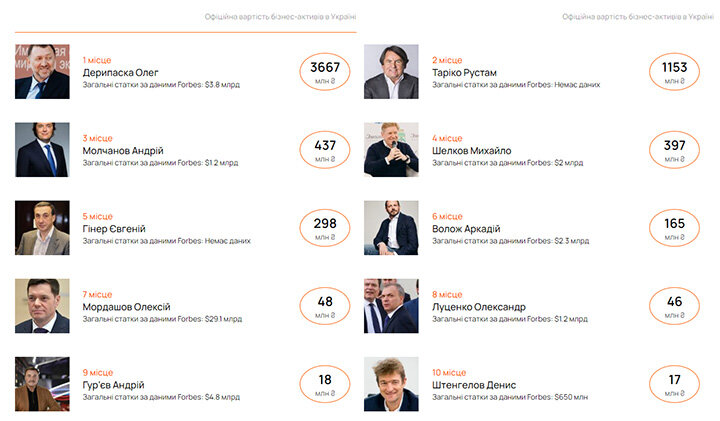The height and width of the screenshot is (421, 720).
Task: Open the Мордашов Олексій portrait
Action: coord(42,306)
